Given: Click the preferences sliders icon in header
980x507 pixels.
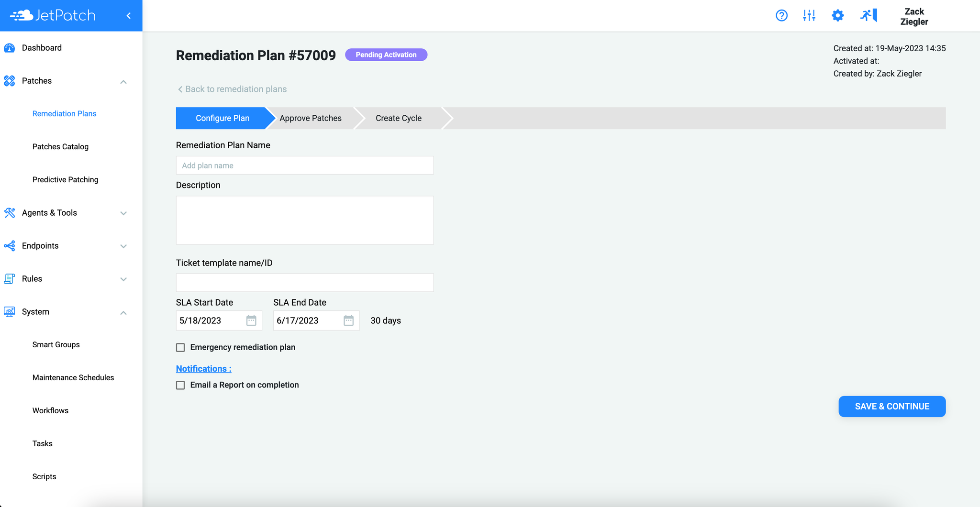Looking at the screenshot, I should point(809,15).
